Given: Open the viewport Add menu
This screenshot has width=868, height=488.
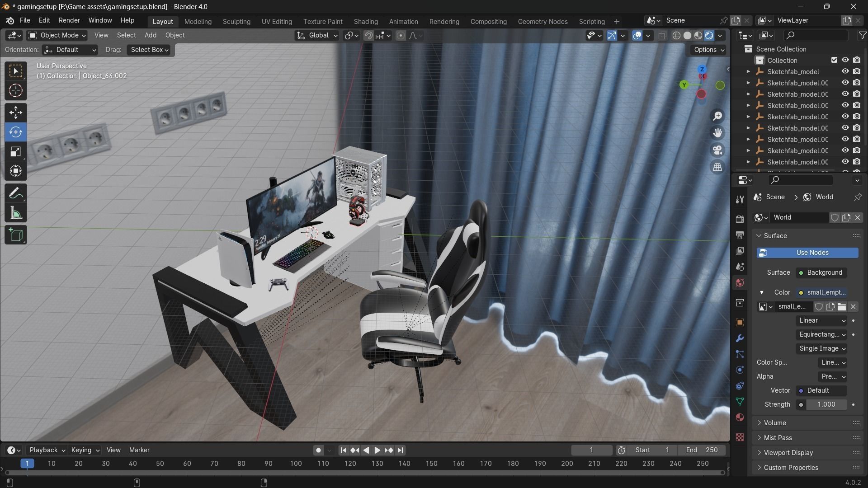Looking at the screenshot, I should coord(151,35).
